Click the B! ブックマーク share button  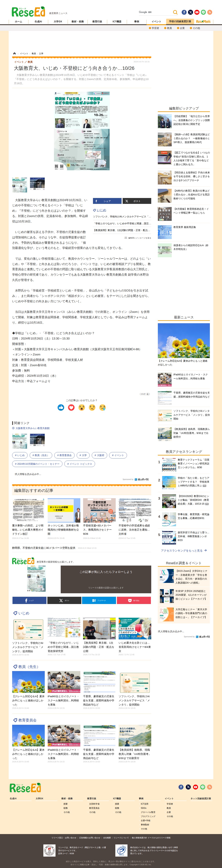point(99,600)
